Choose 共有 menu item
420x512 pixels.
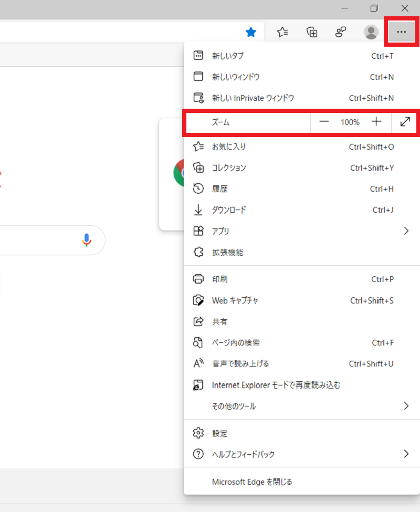pyautogui.click(x=302, y=321)
